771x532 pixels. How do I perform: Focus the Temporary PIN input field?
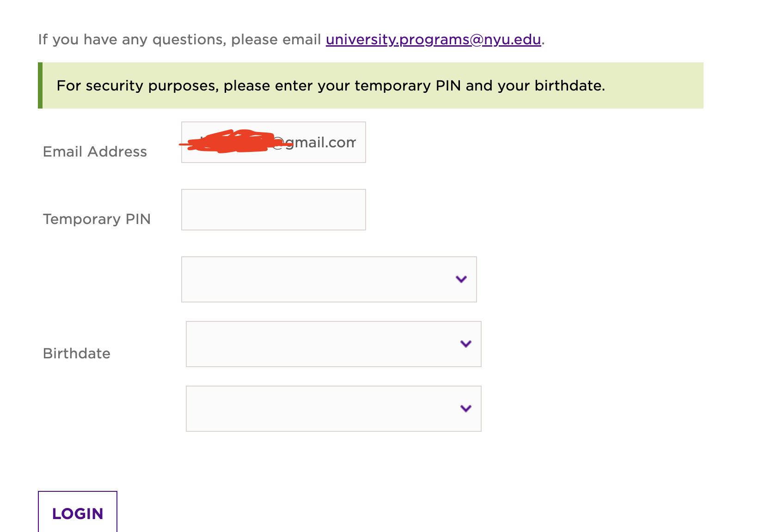(273, 210)
